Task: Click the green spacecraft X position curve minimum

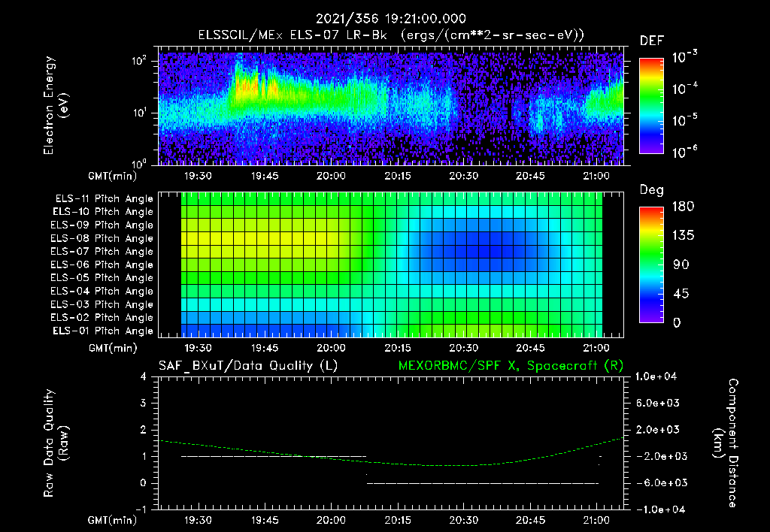Action: pos(452,465)
